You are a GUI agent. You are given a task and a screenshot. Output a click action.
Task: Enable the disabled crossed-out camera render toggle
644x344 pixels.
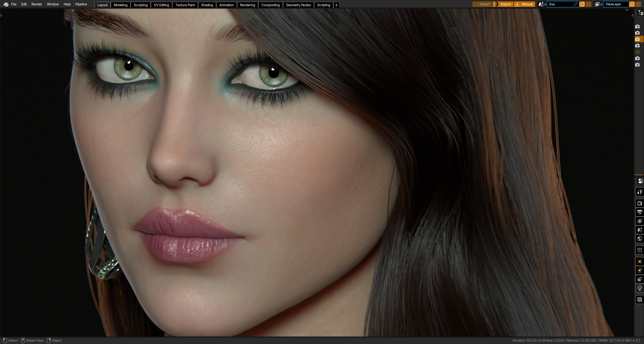pos(637,52)
